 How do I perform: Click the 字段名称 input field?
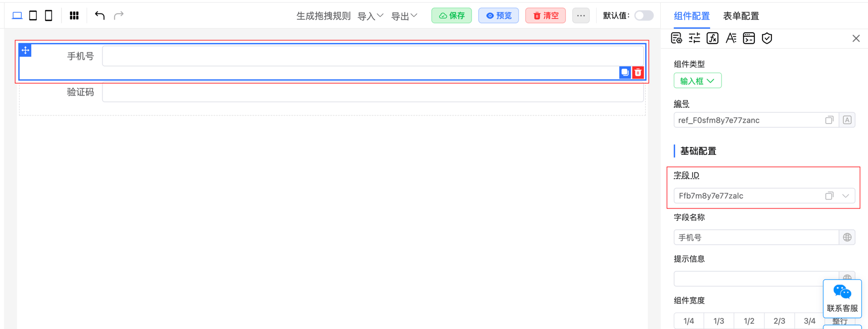point(755,238)
